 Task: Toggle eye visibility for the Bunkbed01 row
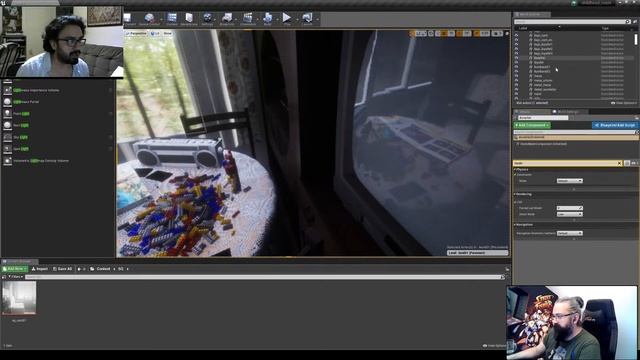click(517, 67)
